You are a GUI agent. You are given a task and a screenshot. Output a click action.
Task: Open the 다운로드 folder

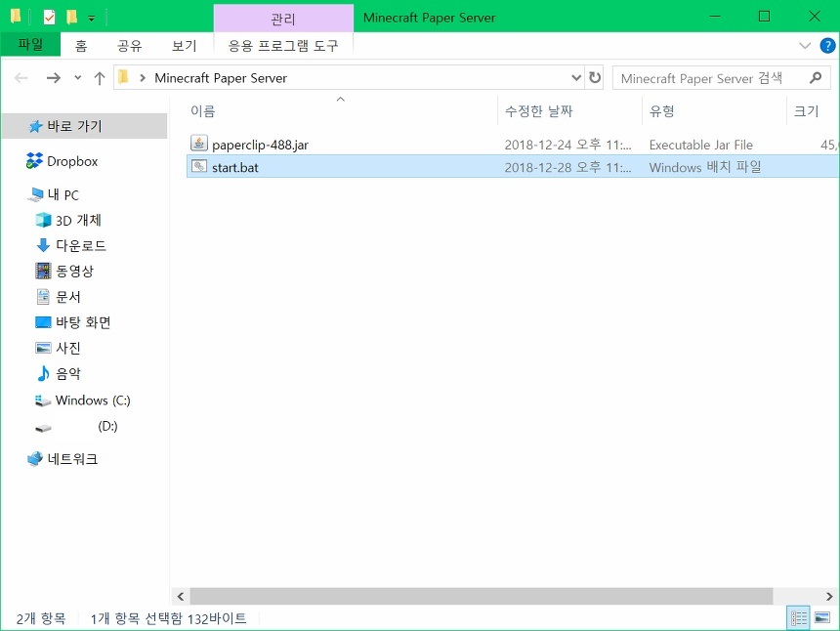(81, 246)
